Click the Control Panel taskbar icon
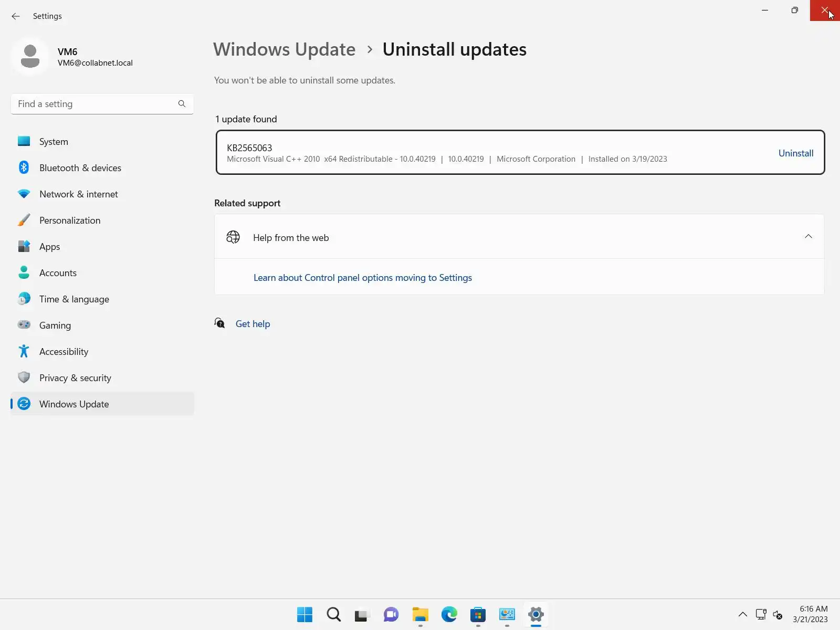 coord(507,614)
